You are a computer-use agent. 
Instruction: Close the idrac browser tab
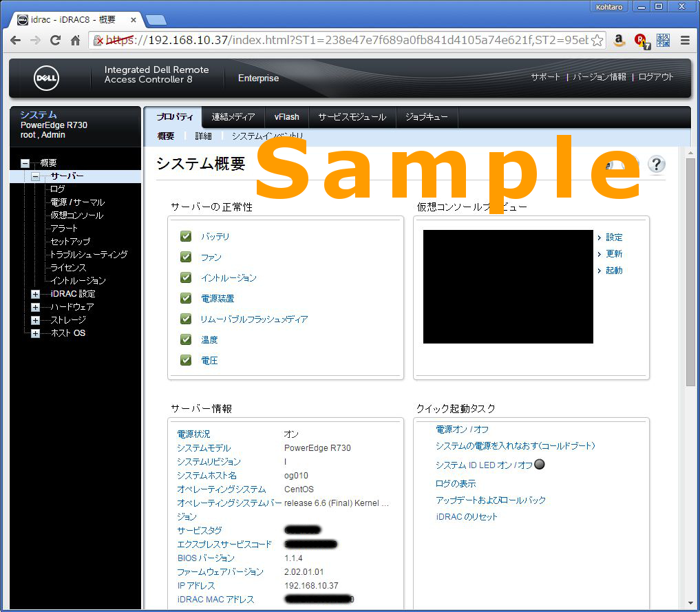click(133, 20)
